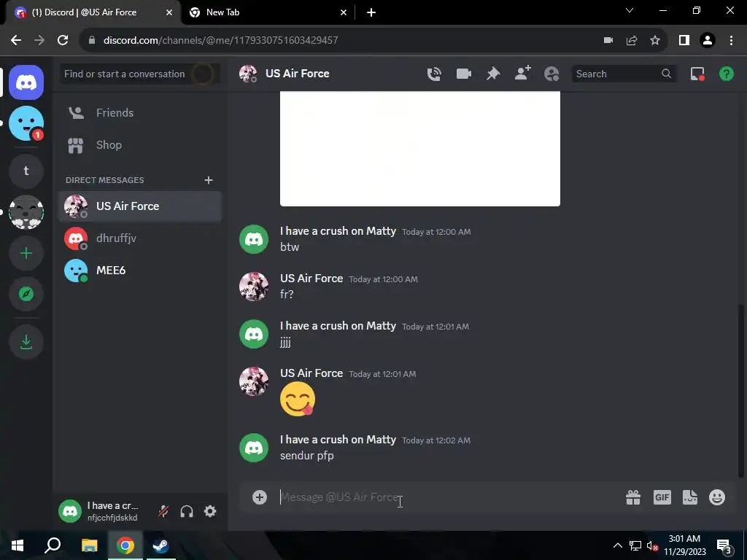This screenshot has width=747, height=560.
Task: Open Steam from the taskbar
Action: [x=160, y=545]
